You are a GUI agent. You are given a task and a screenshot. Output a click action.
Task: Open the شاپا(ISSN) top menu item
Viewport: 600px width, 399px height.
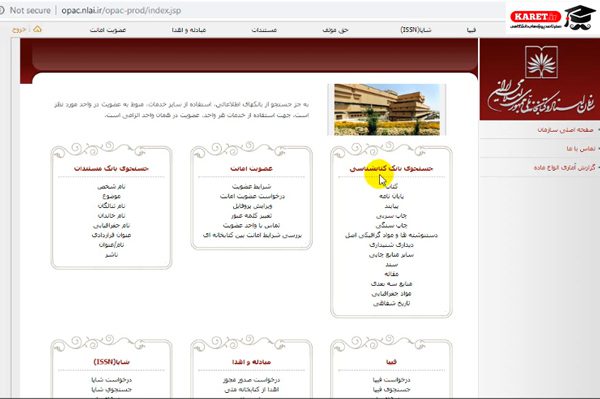[416, 30]
